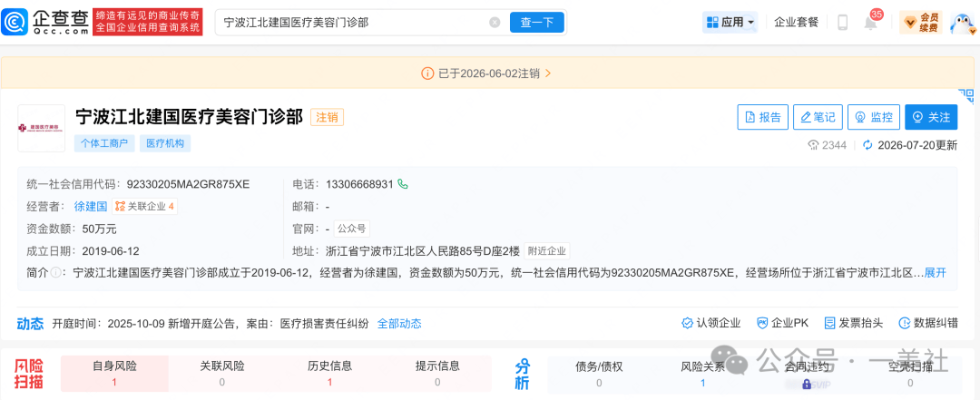Viewport: 980px width, 400px height.
Task: Click the 笔记 notes button
Action: pyautogui.click(x=818, y=117)
